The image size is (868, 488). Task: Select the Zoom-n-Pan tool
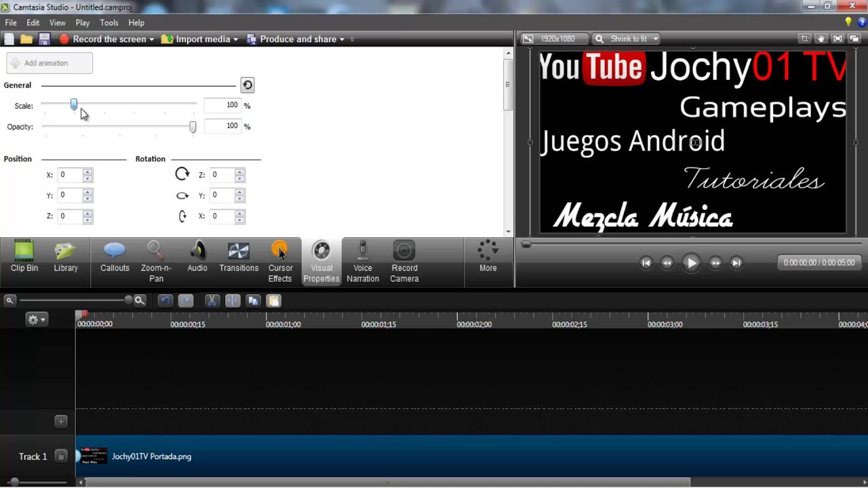coord(156,261)
